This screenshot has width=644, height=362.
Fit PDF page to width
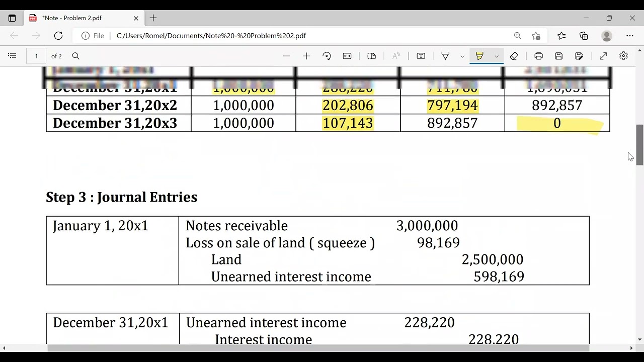tap(347, 56)
